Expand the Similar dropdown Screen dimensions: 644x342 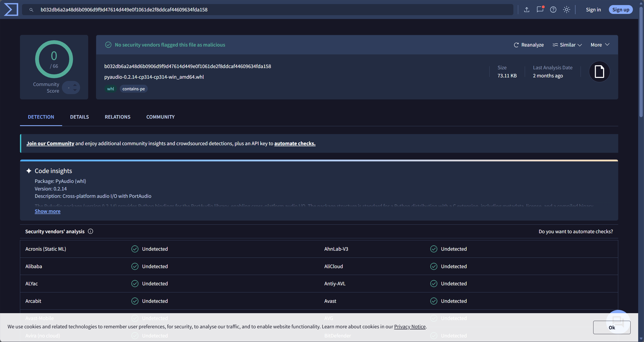point(567,45)
